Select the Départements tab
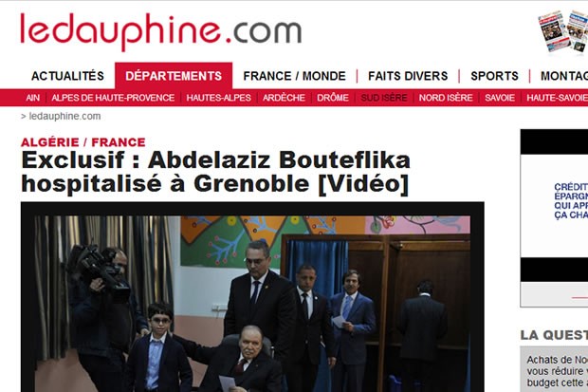Image resolution: width=588 pixels, height=392 pixels. pos(174,76)
